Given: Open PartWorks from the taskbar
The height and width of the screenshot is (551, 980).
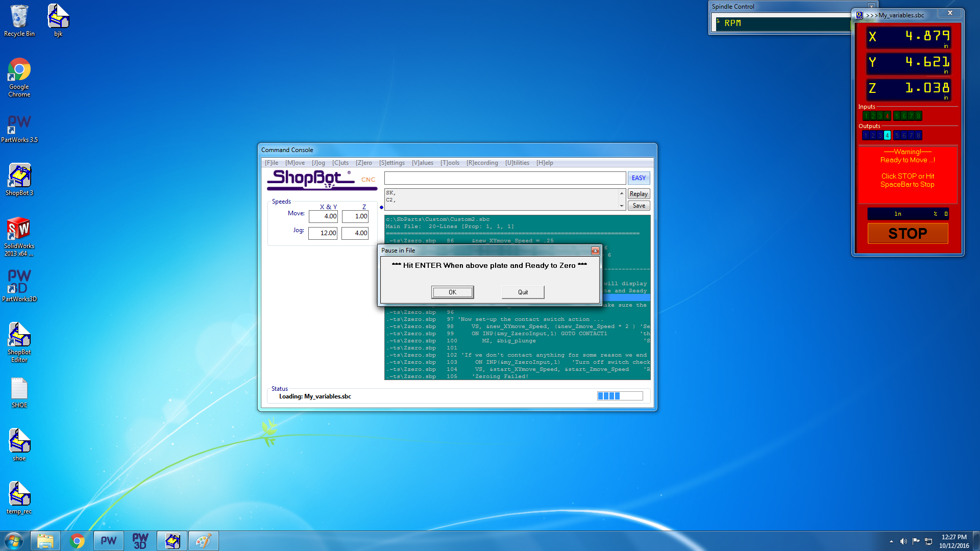Looking at the screenshot, I should [109, 541].
